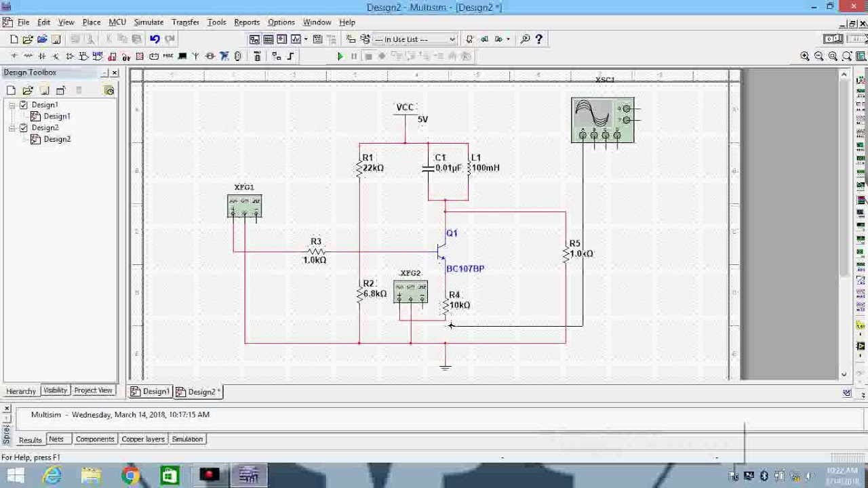Open the Options menu
Image resolution: width=868 pixels, height=488 pixels.
coord(281,22)
